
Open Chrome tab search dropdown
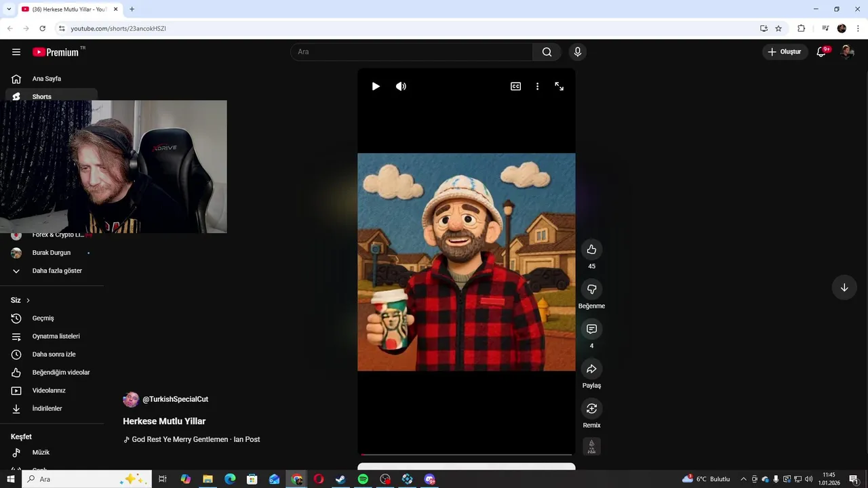[x=9, y=9]
